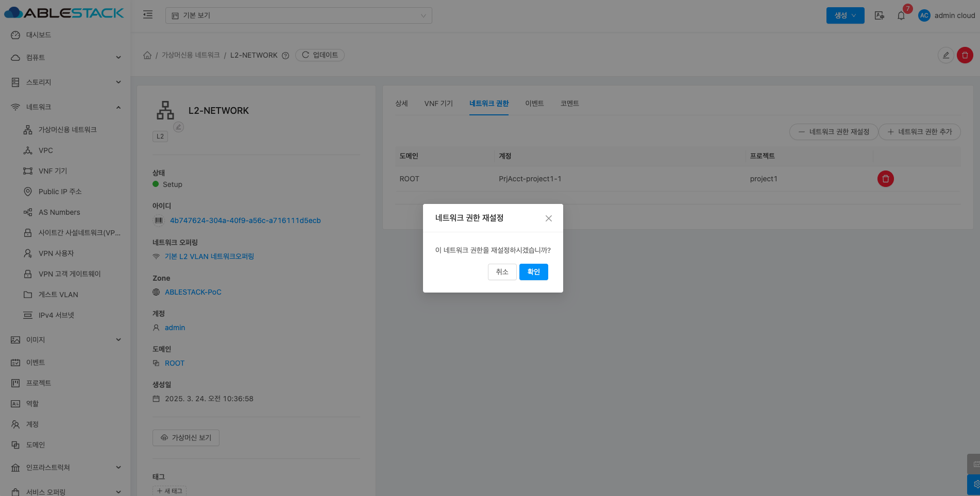Open the admin account link
980x496 pixels.
pyautogui.click(x=175, y=328)
